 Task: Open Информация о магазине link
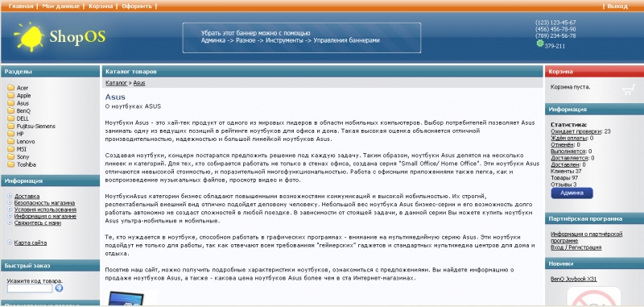click(45, 216)
